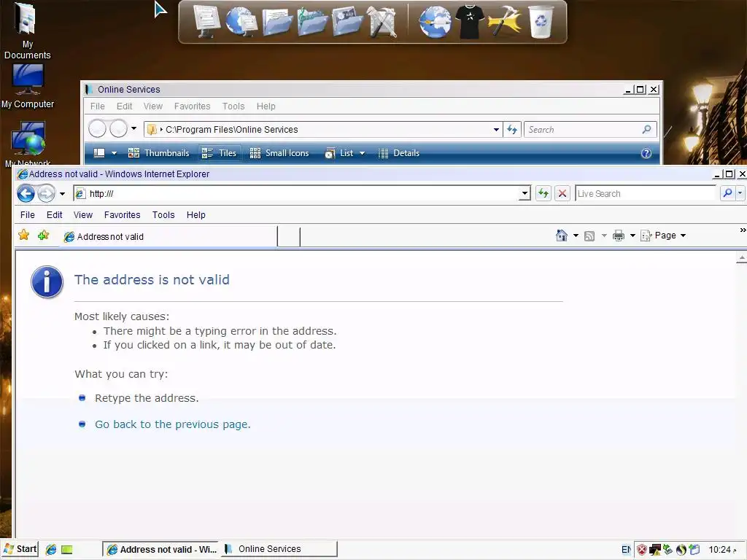Click the Start button
Image resolution: width=747 pixels, height=560 pixels.
[x=20, y=549]
